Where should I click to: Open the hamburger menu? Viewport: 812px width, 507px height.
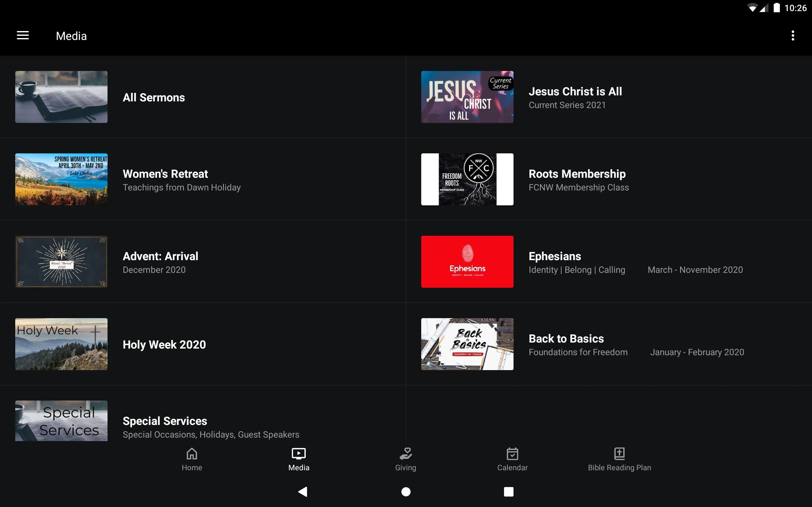pos(23,35)
